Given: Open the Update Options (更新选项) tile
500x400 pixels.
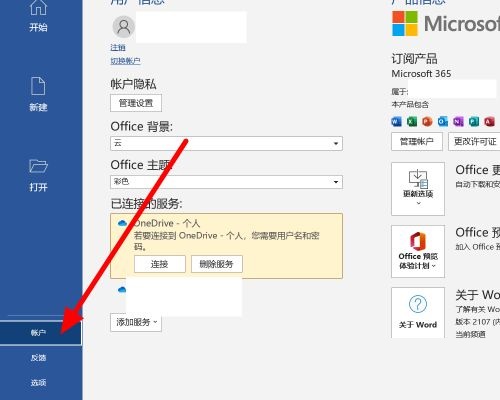Looking at the screenshot, I should tap(418, 189).
